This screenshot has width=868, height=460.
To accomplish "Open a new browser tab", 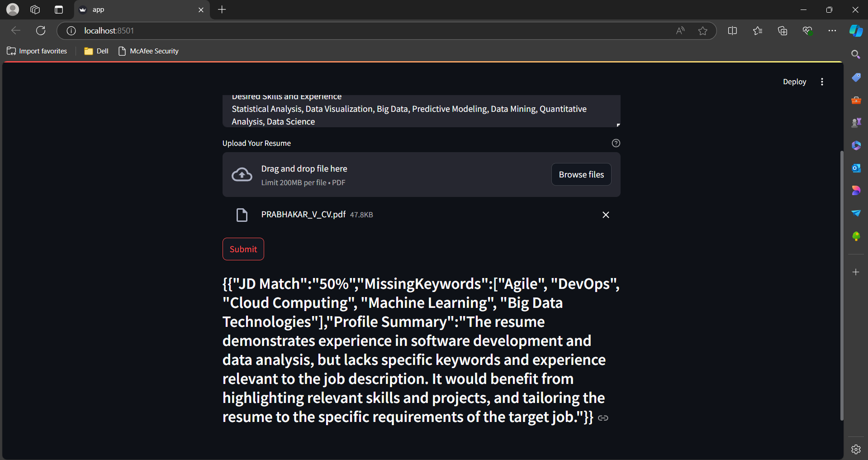I will click(x=222, y=10).
